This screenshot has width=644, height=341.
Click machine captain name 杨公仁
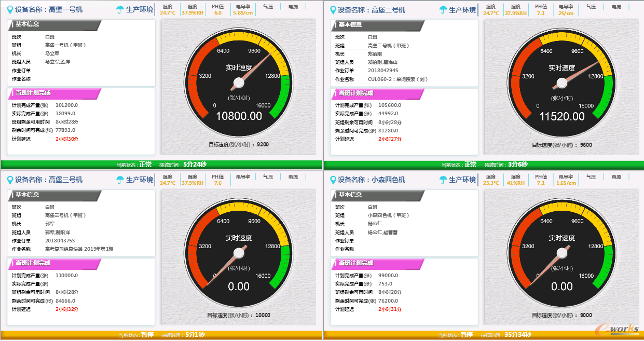375,224
